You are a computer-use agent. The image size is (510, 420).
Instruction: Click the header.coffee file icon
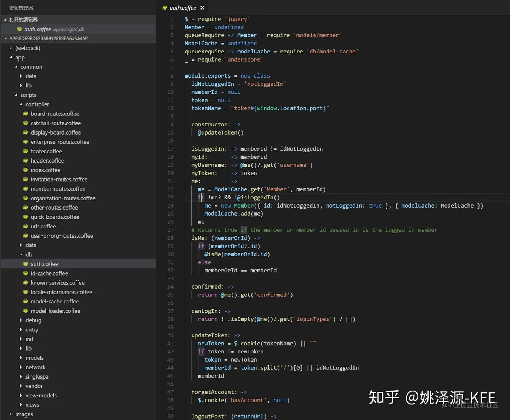point(25,160)
